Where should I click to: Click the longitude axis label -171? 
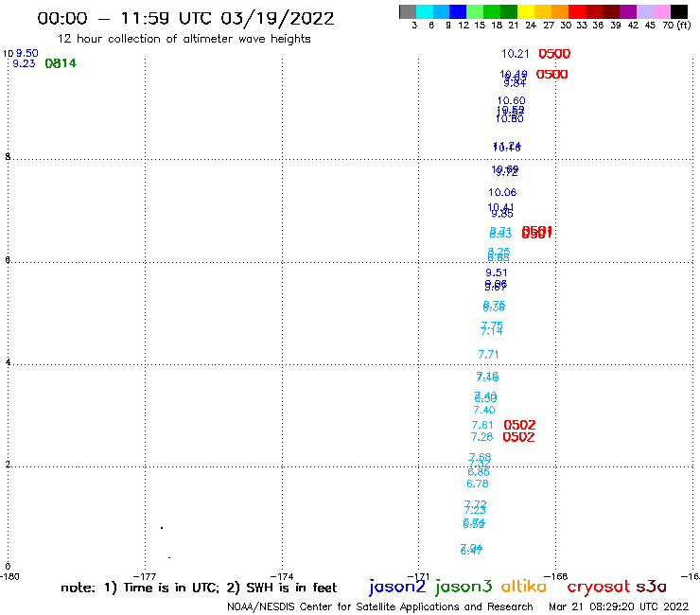click(418, 576)
